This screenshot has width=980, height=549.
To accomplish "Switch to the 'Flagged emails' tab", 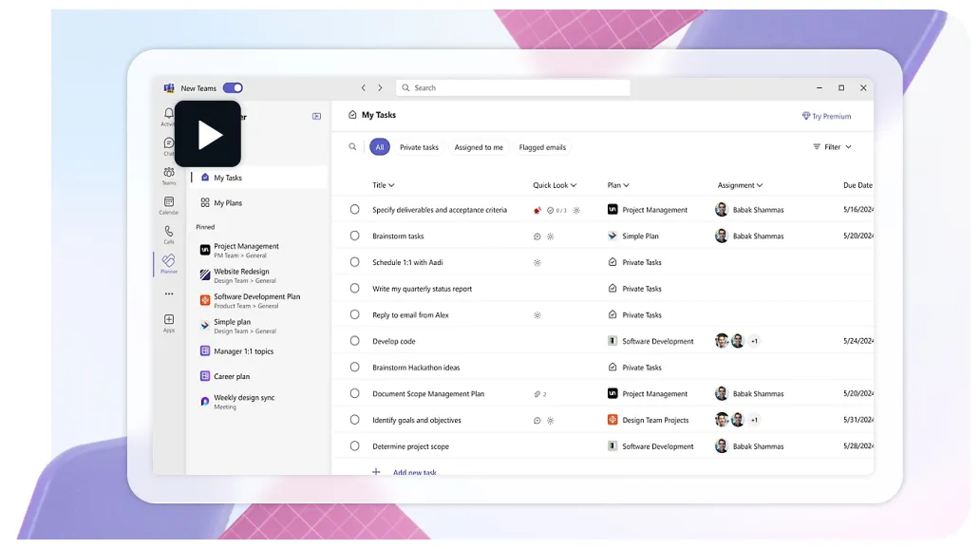I will [542, 147].
